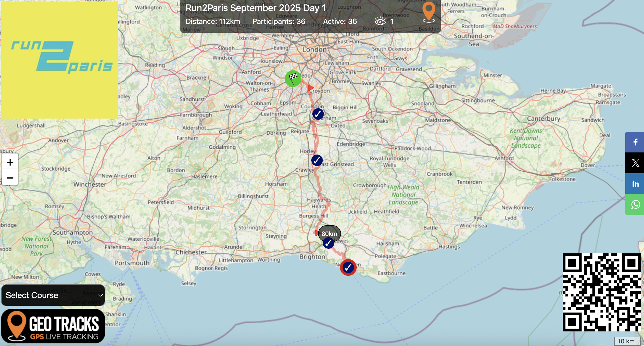Click the QR code image
Image resolution: width=644 pixels, height=346 pixels.
pos(602,292)
